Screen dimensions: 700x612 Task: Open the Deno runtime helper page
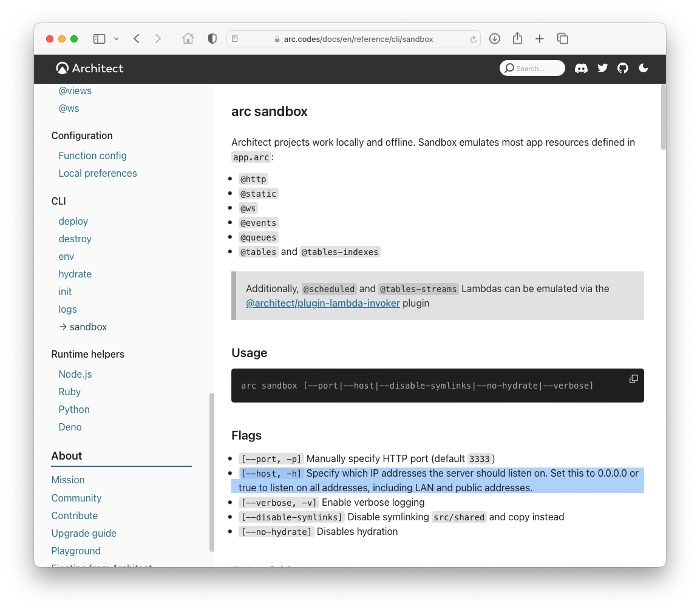tap(70, 427)
